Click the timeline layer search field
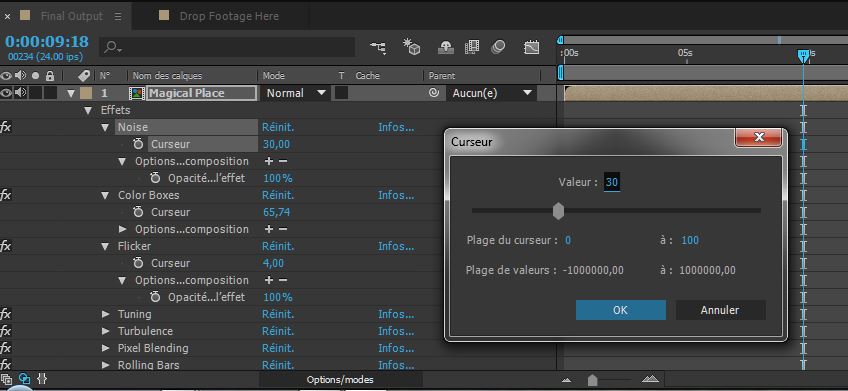The height and width of the screenshot is (391, 848). pyautogui.click(x=228, y=48)
